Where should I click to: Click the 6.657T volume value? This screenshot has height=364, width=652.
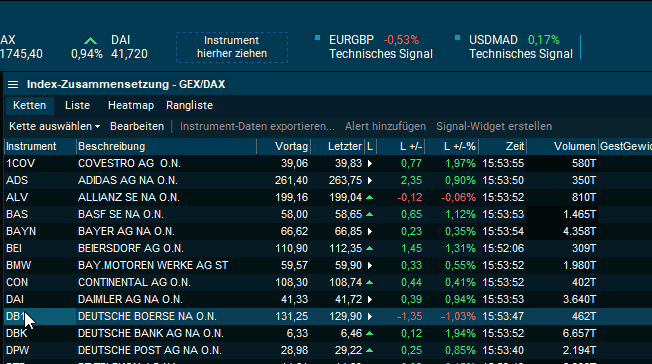click(579, 334)
